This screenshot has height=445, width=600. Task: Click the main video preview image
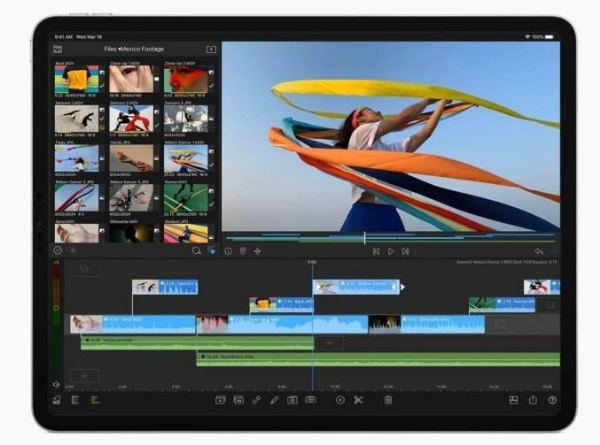click(391, 136)
